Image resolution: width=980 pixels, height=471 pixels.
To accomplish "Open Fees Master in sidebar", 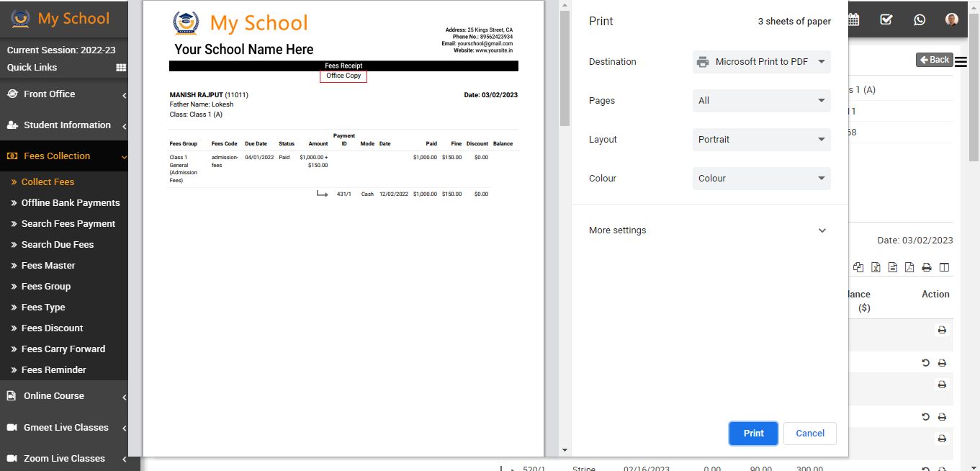I will coord(48,266).
